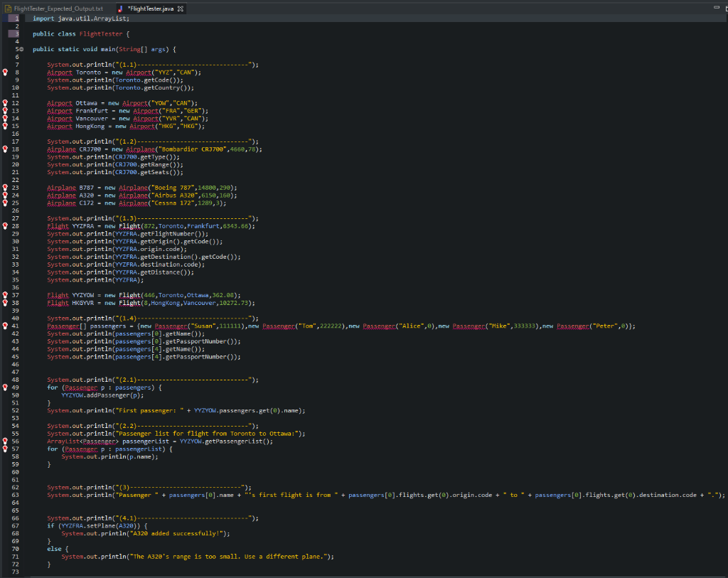Click the error marker beside line 66

coord(5,518)
